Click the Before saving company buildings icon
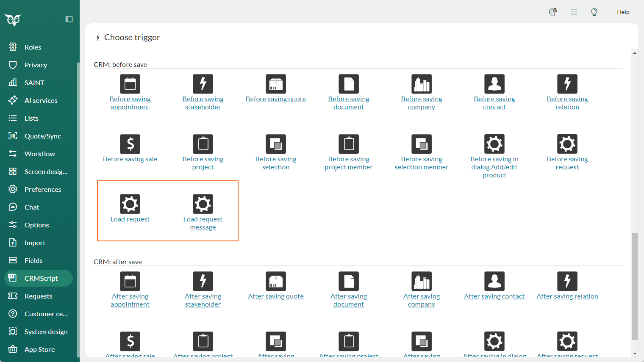The height and width of the screenshot is (362, 644). (x=422, y=84)
